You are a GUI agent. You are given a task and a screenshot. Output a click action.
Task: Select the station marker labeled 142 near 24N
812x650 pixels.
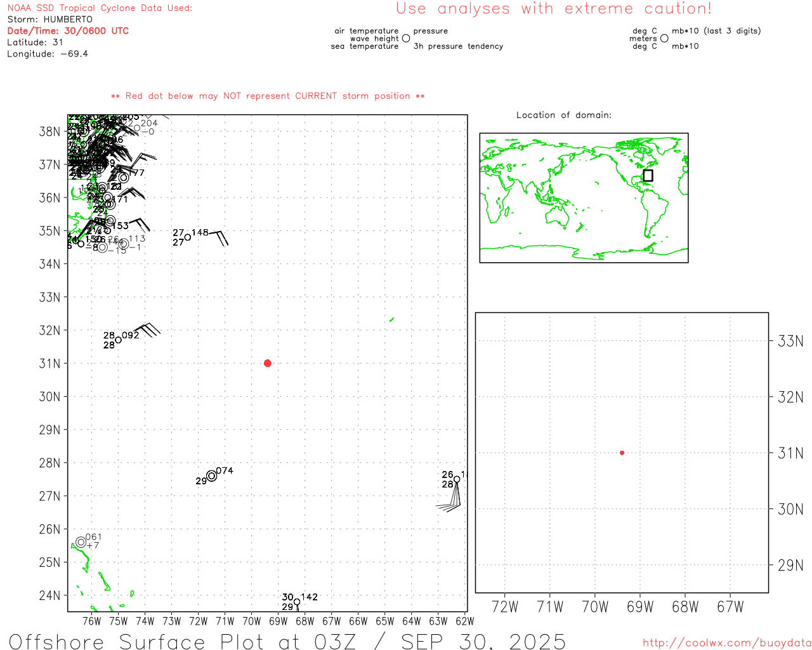click(297, 602)
